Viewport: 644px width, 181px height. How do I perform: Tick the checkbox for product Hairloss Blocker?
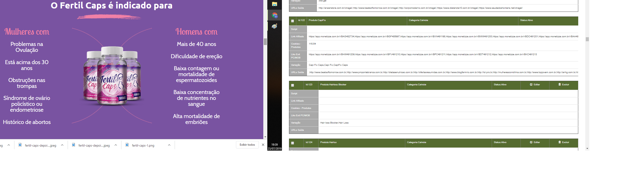click(x=293, y=85)
